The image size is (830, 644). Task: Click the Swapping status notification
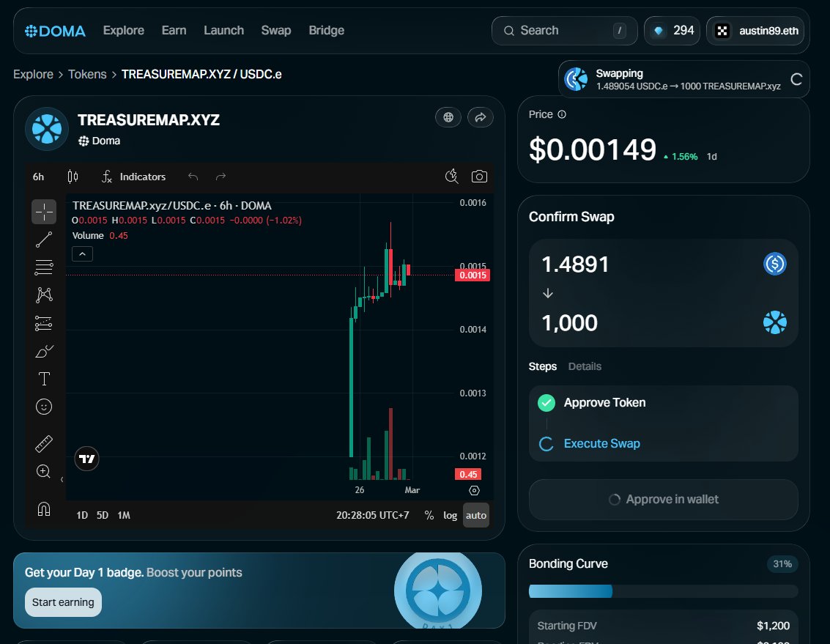683,79
